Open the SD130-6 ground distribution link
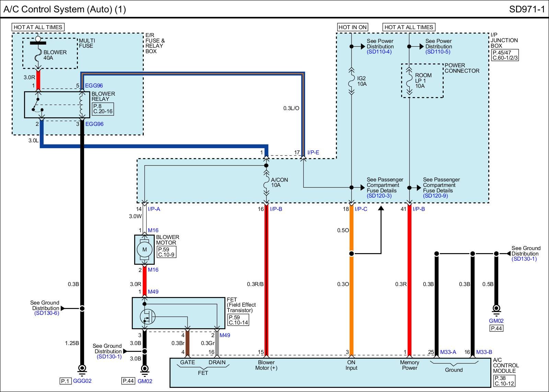The height and width of the screenshot is (392, 549). tap(47, 313)
